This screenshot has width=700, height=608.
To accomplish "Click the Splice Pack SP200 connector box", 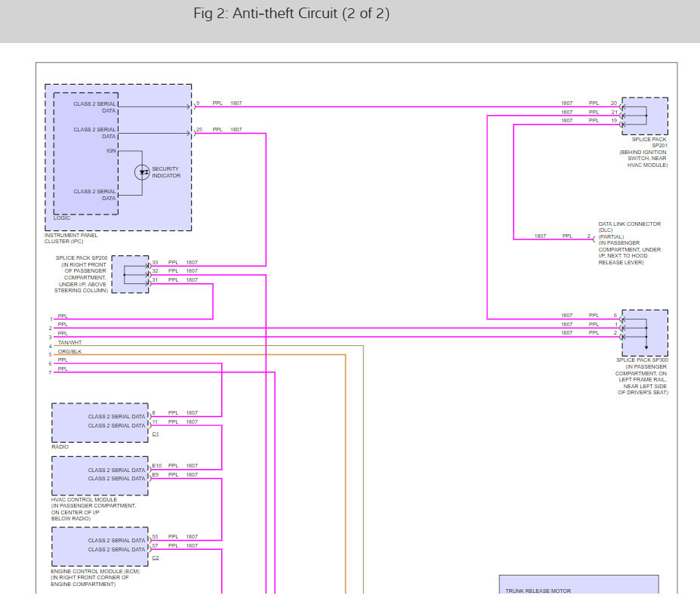I will 130,274.
